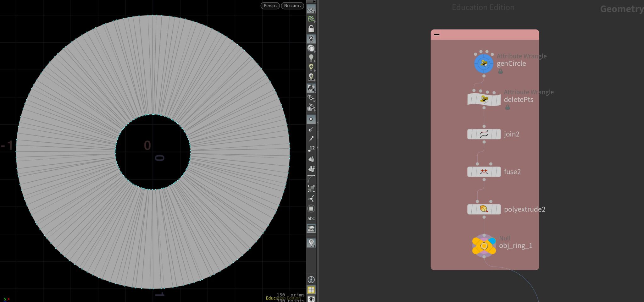This screenshot has height=302, width=644.
Task: Show point numbers in the viewport
Action: (x=311, y=148)
